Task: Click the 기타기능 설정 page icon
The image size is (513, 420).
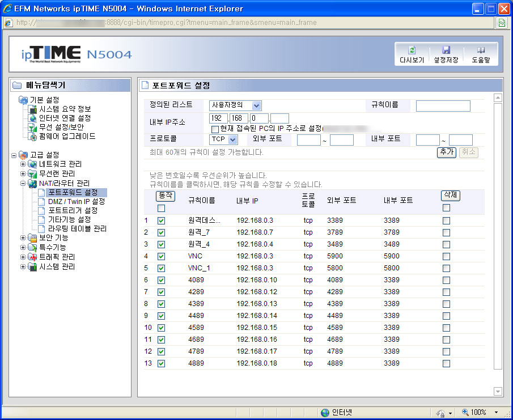Action: coord(41,220)
